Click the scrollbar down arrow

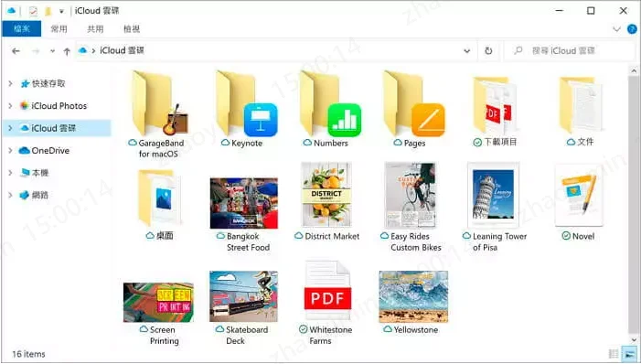(x=634, y=339)
